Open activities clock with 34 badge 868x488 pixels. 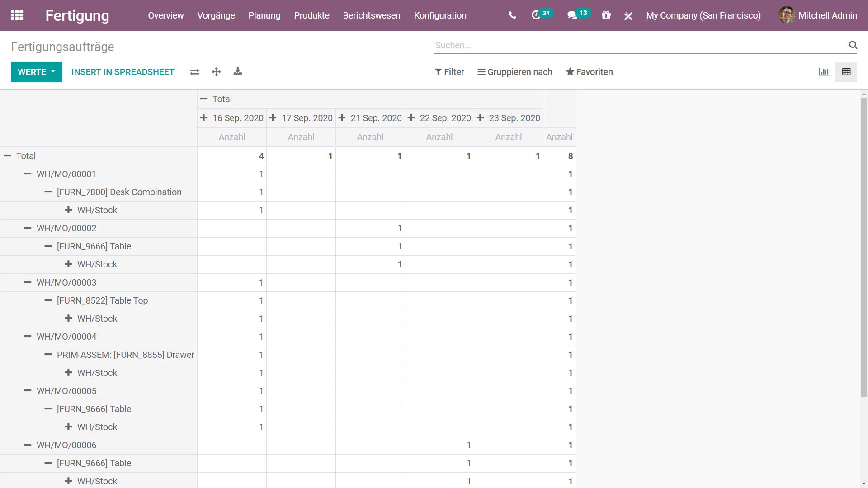(536, 15)
